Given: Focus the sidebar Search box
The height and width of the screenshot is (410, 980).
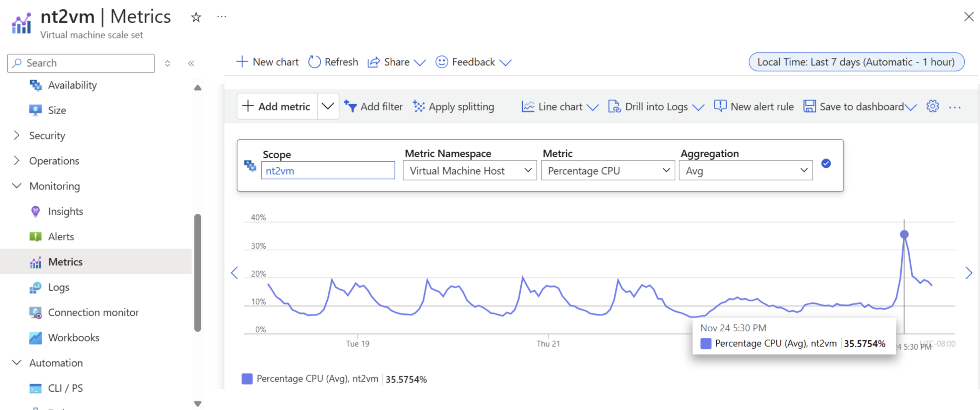Looking at the screenshot, I should pos(81,63).
